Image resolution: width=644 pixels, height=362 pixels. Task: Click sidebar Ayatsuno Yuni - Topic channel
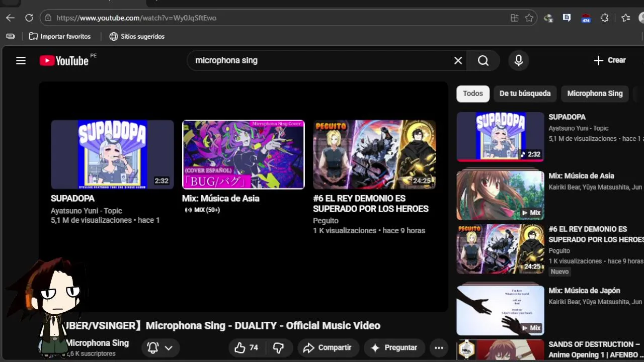[579, 128]
